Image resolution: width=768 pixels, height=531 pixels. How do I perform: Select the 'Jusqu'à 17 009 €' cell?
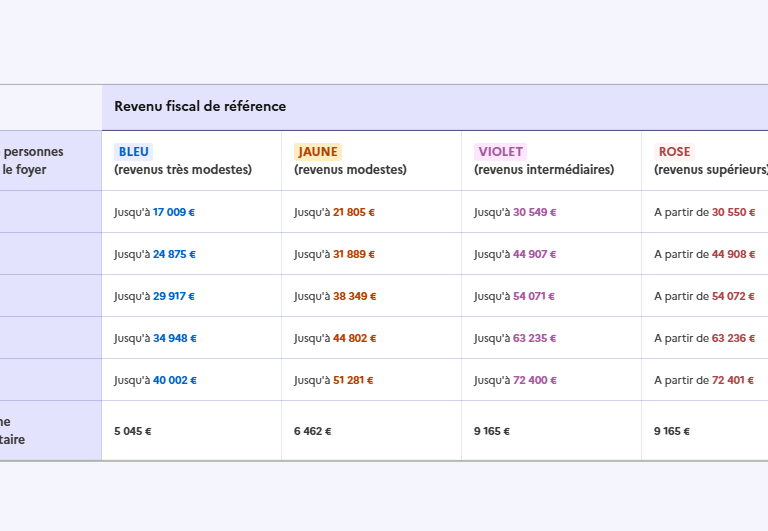[x=155, y=212]
